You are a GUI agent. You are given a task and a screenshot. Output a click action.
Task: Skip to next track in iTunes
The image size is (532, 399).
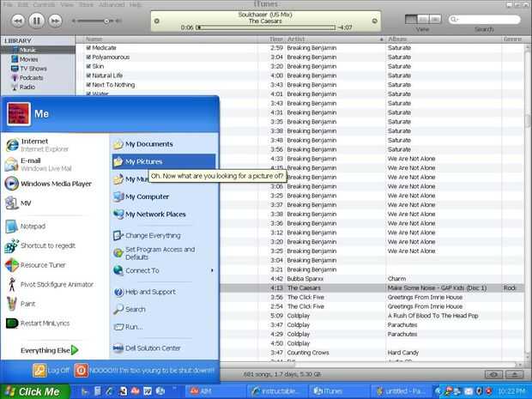tap(55, 21)
